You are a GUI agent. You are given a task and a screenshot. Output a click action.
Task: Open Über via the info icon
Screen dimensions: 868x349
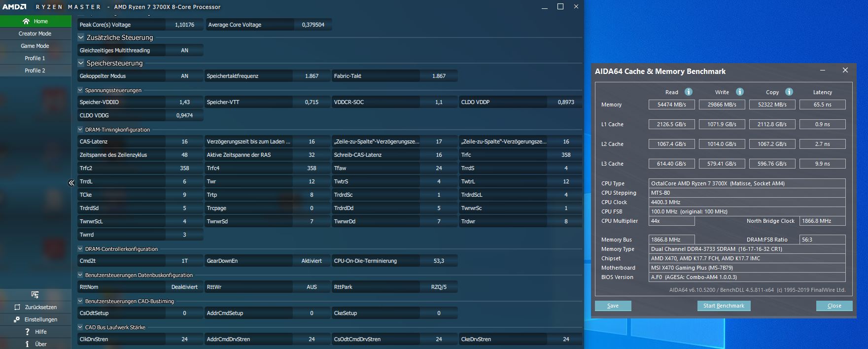pyautogui.click(x=27, y=344)
